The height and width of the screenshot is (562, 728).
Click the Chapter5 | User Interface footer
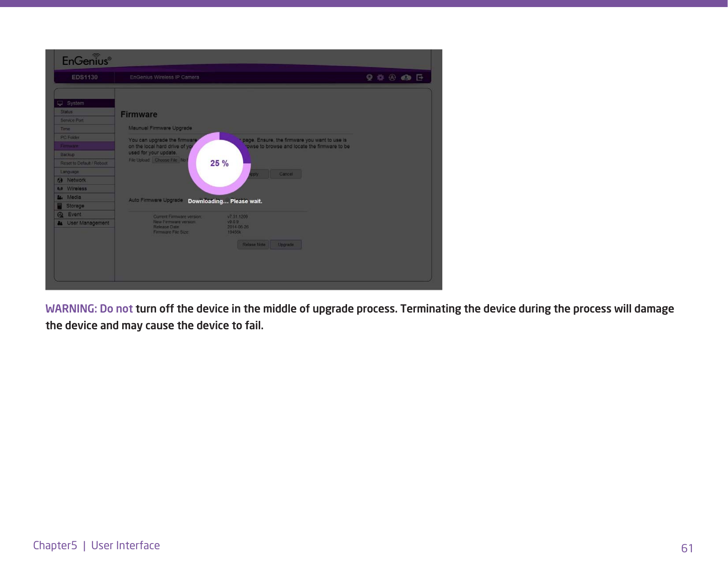pyautogui.click(x=97, y=545)
